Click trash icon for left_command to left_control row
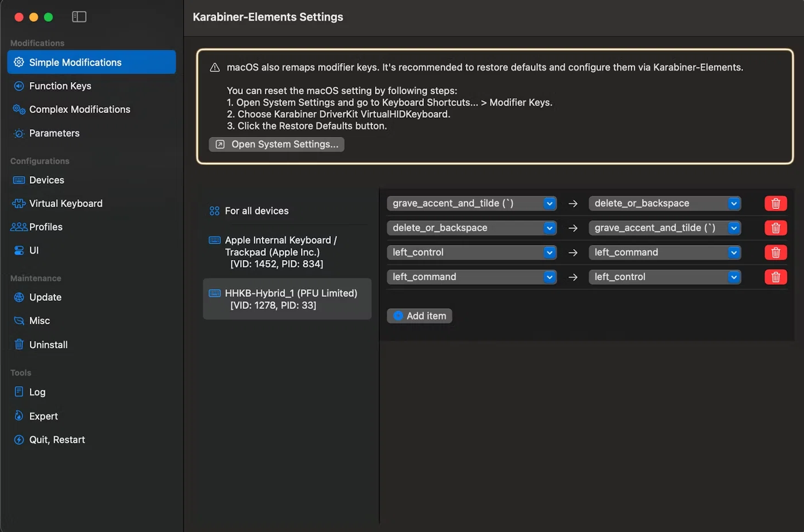Screen dimensions: 804x532 (x=775, y=277)
